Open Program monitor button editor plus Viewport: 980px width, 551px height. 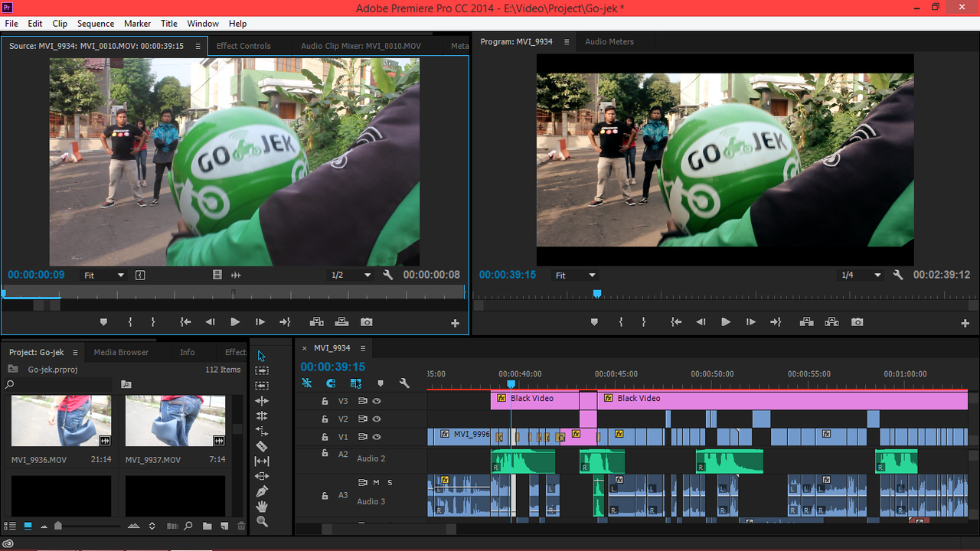[965, 324]
